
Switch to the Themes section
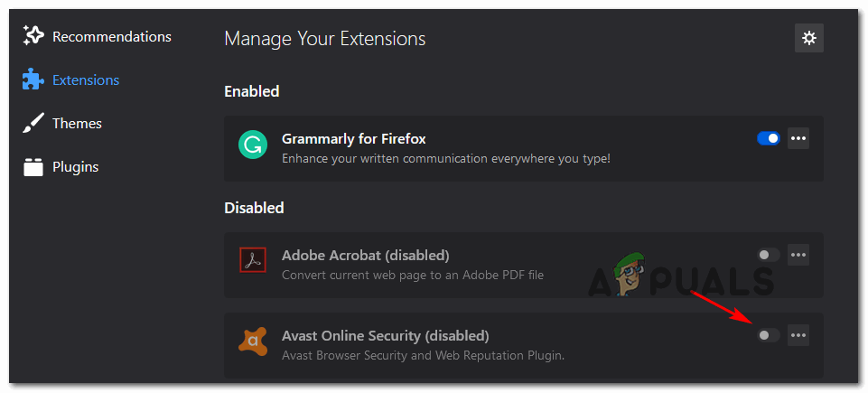coord(77,124)
